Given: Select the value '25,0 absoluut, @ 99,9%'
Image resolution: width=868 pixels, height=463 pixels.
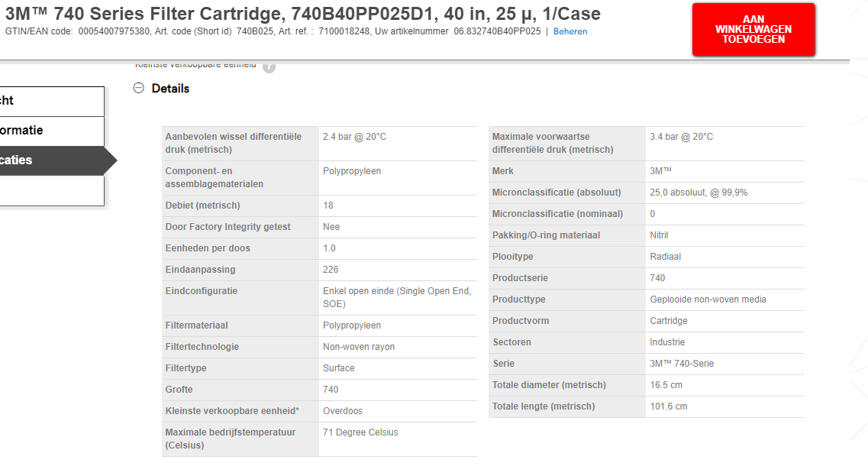Looking at the screenshot, I should point(699,193).
